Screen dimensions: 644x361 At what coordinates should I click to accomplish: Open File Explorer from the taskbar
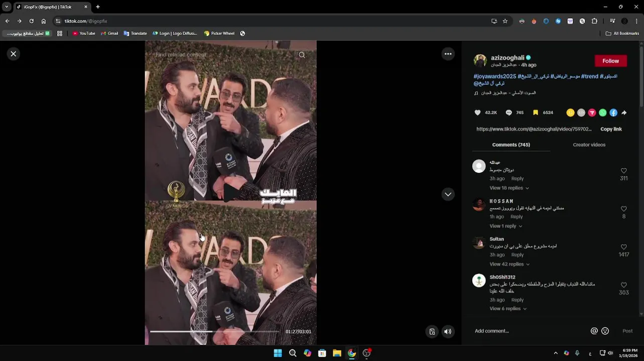click(337, 353)
